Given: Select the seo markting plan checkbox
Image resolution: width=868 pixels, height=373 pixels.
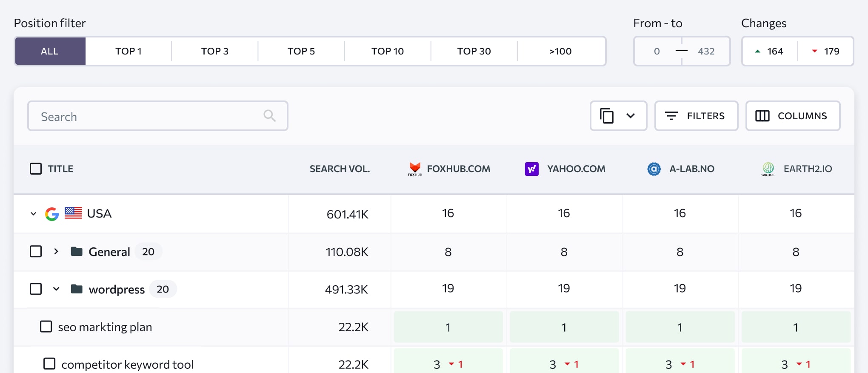Looking at the screenshot, I should click(46, 327).
